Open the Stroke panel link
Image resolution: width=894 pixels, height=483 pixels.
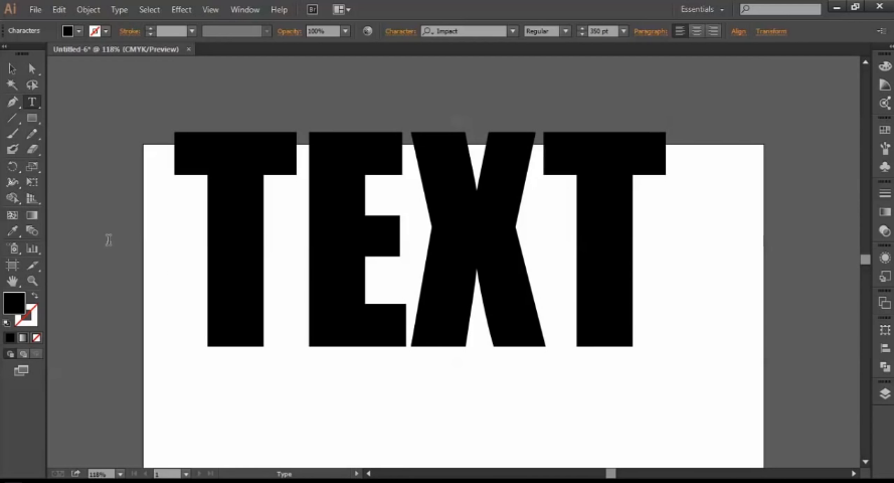tap(129, 31)
